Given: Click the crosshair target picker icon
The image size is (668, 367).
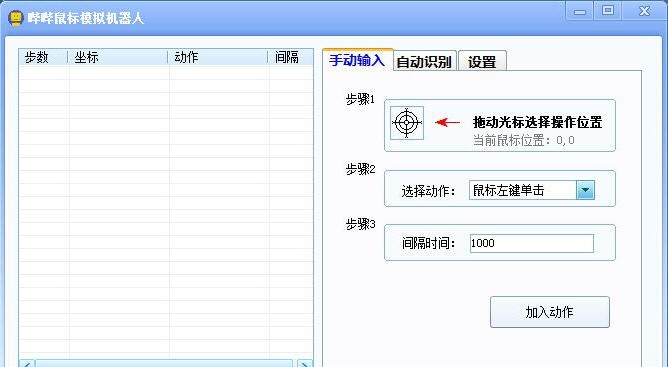Looking at the screenshot, I should point(407,123).
